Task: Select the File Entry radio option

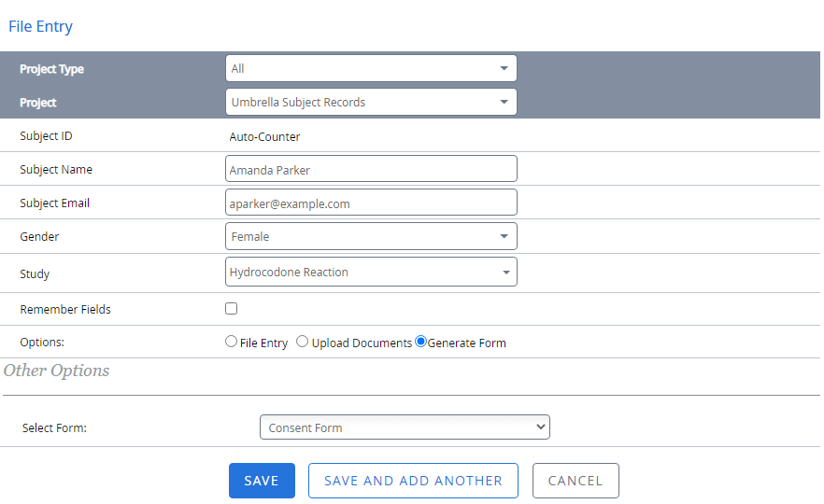Action: [x=232, y=342]
